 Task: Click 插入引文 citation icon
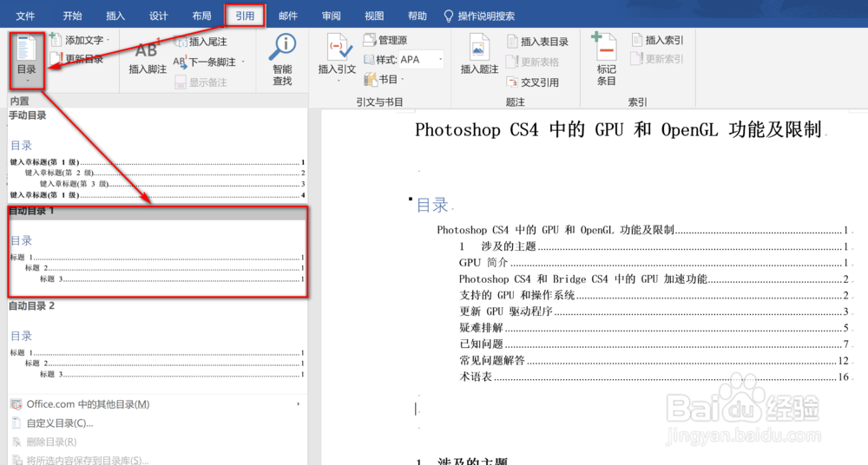[x=337, y=49]
